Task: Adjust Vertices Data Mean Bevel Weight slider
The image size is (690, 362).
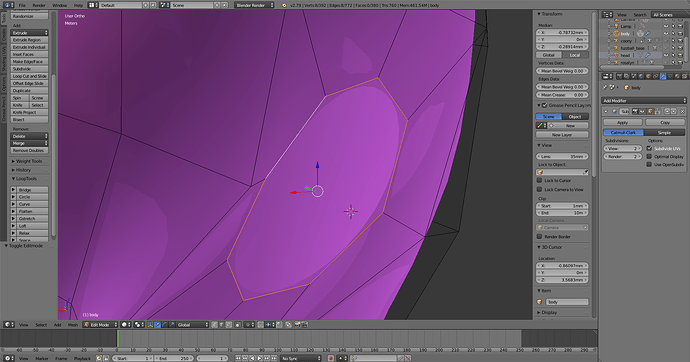Action: click(x=562, y=70)
